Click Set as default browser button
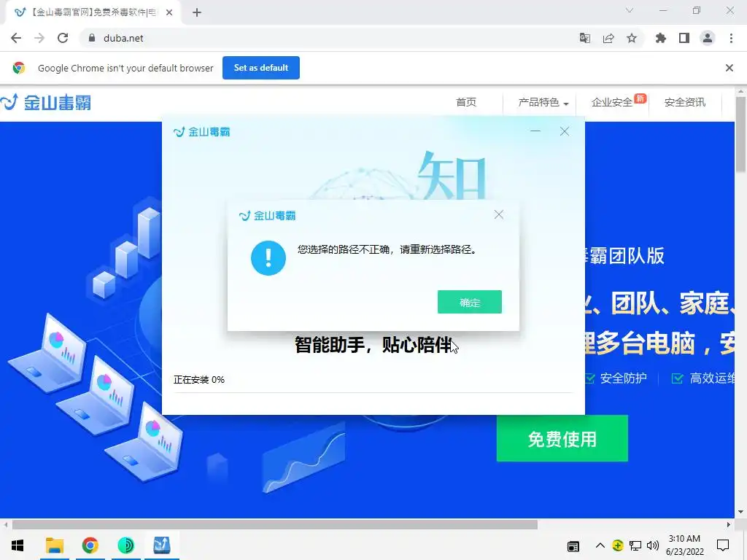 261,68
